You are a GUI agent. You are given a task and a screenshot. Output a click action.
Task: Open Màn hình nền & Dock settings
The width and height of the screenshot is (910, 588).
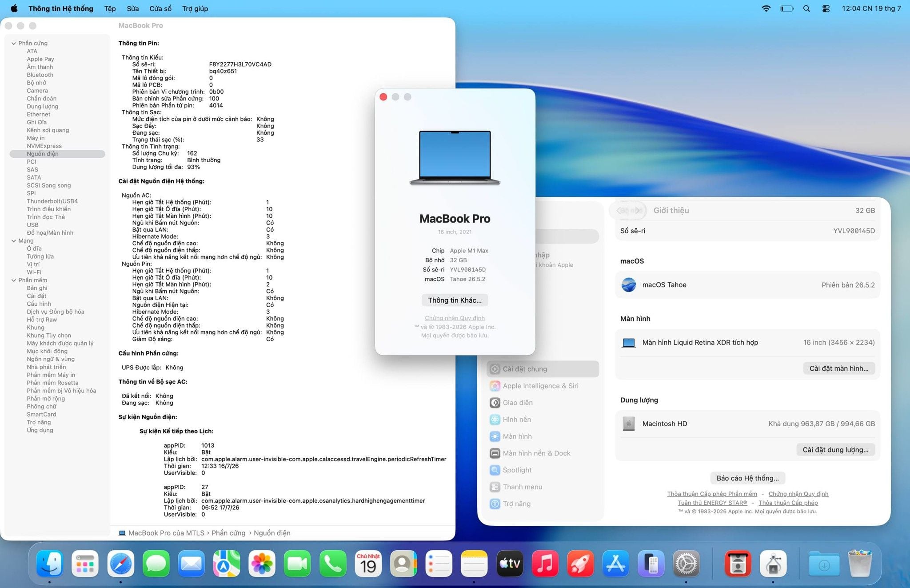point(543,453)
